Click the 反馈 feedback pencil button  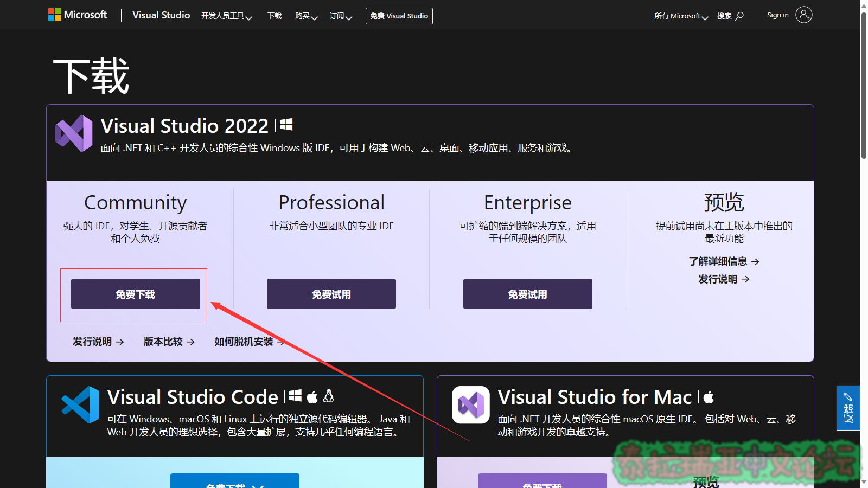point(848,408)
